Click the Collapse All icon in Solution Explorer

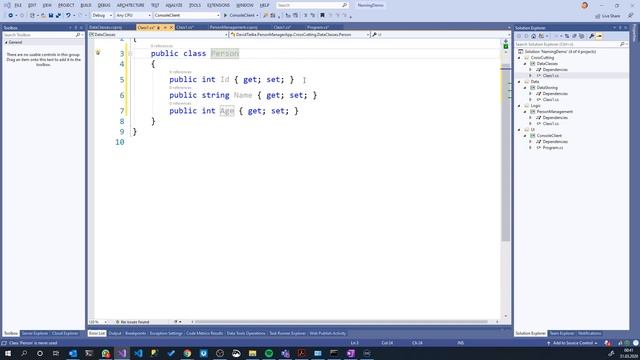point(574,36)
